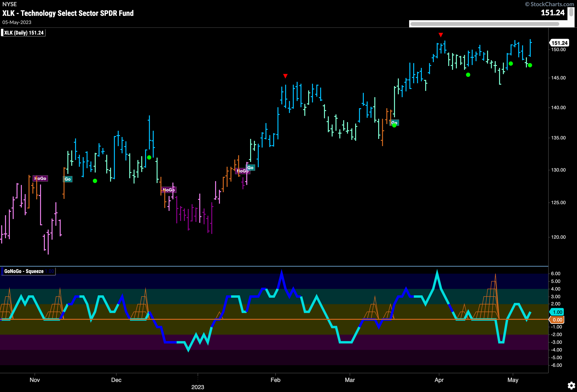
Task: Select the Go label in late January
Action: 251,168
